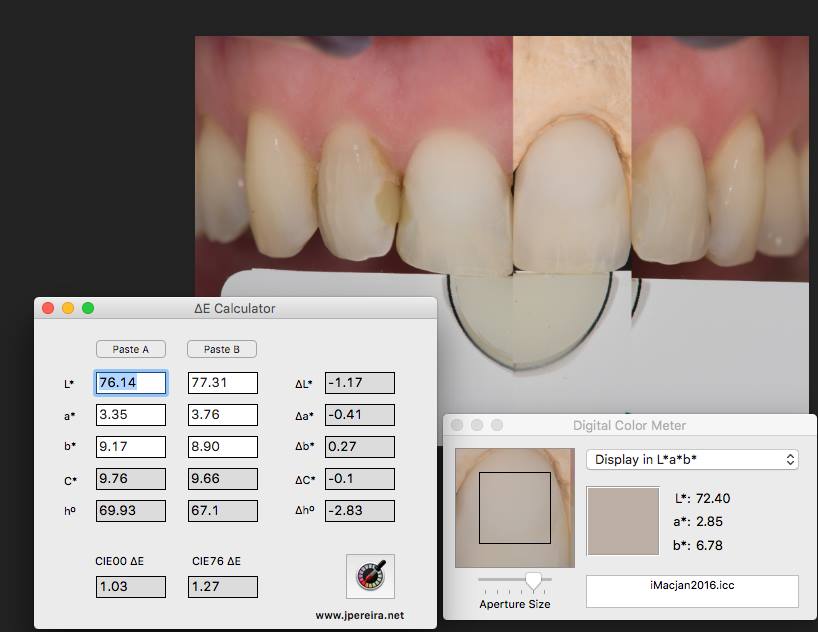Open the Display in L*a*b* dropdown
Image resolution: width=818 pixels, height=632 pixels.
point(692,460)
